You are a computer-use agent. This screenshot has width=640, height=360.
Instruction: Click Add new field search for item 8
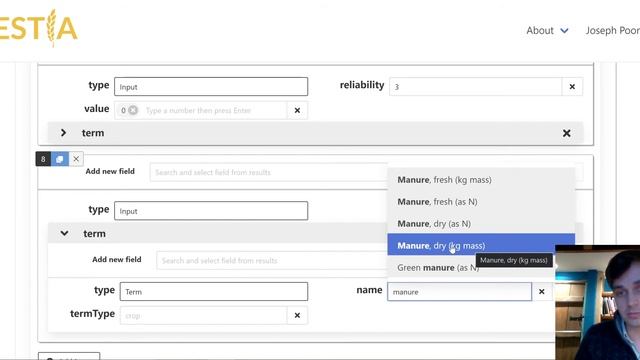pos(269,172)
